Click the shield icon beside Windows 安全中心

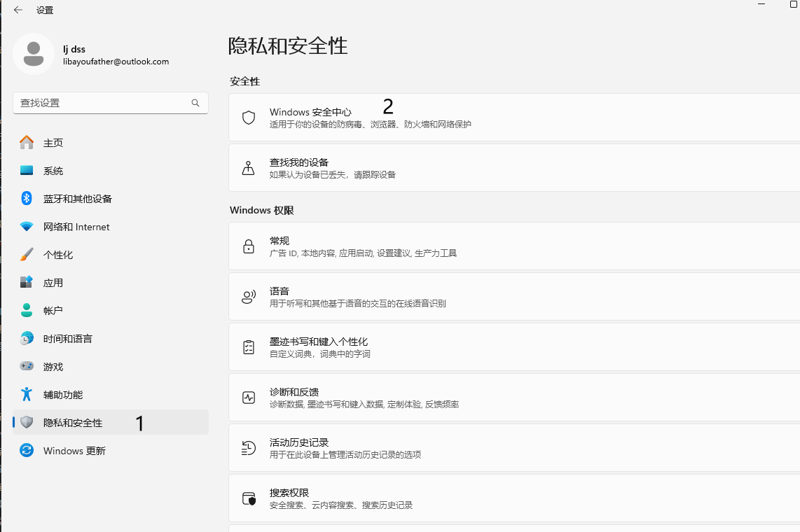pos(249,118)
